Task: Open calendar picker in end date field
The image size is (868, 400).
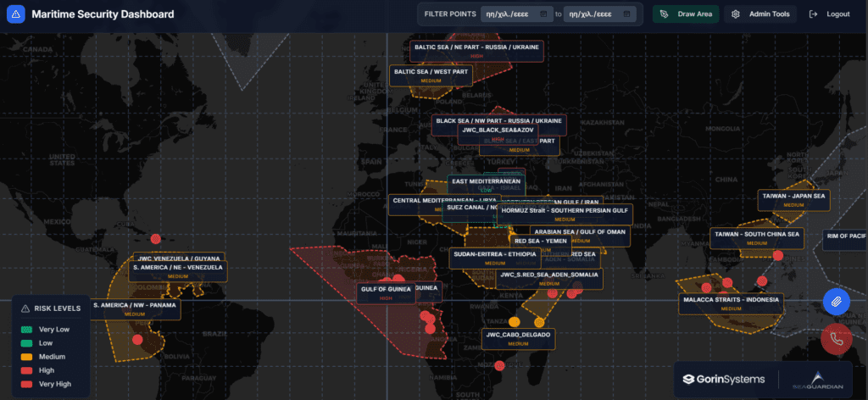Action: tap(626, 14)
